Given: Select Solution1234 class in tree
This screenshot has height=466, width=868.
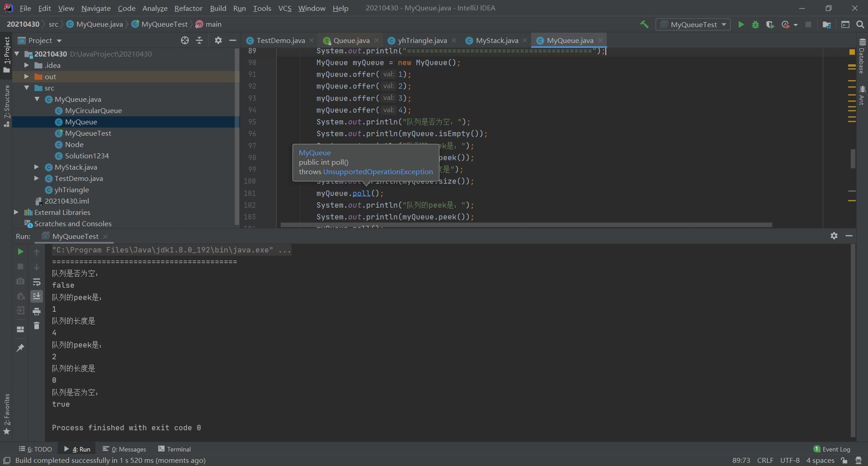Looking at the screenshot, I should [87, 156].
